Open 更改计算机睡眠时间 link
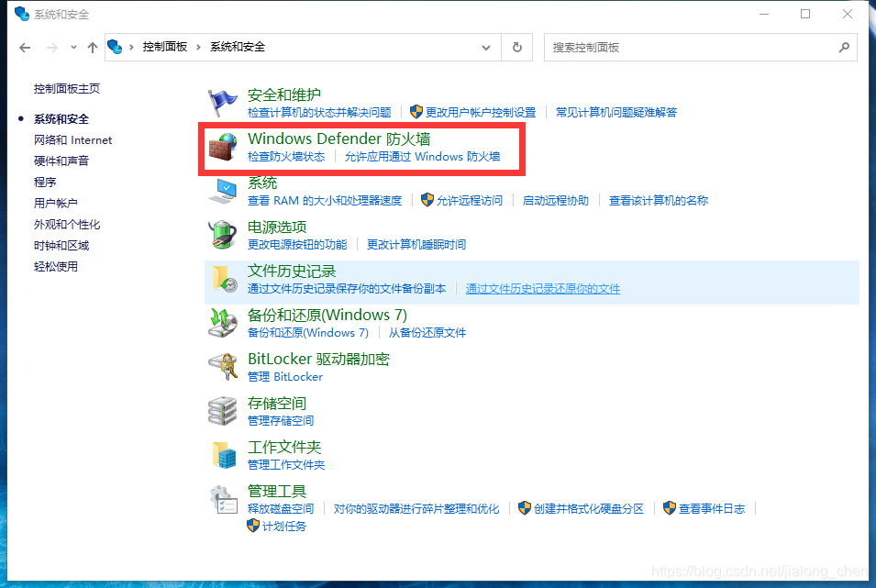The width and height of the screenshot is (876, 588). [x=416, y=244]
